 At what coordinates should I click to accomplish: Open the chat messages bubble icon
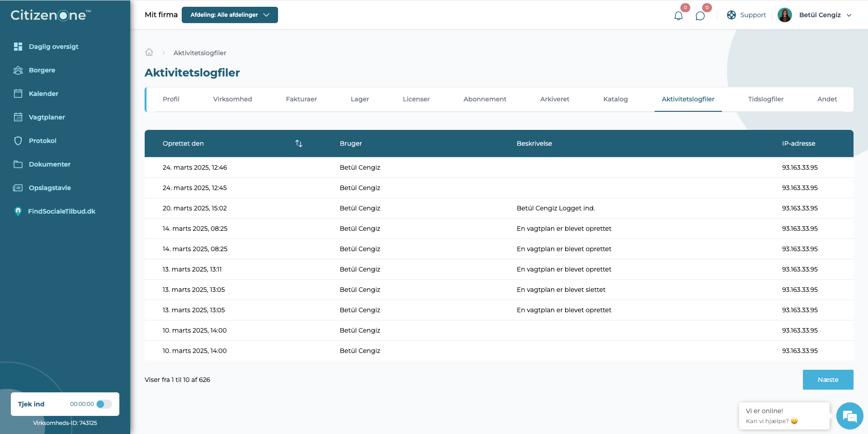700,16
